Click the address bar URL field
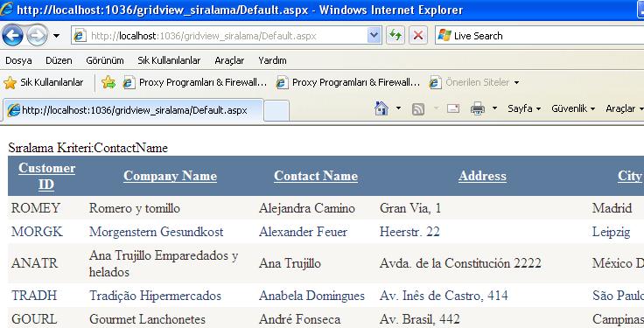This screenshot has width=644, height=328. pos(226,36)
